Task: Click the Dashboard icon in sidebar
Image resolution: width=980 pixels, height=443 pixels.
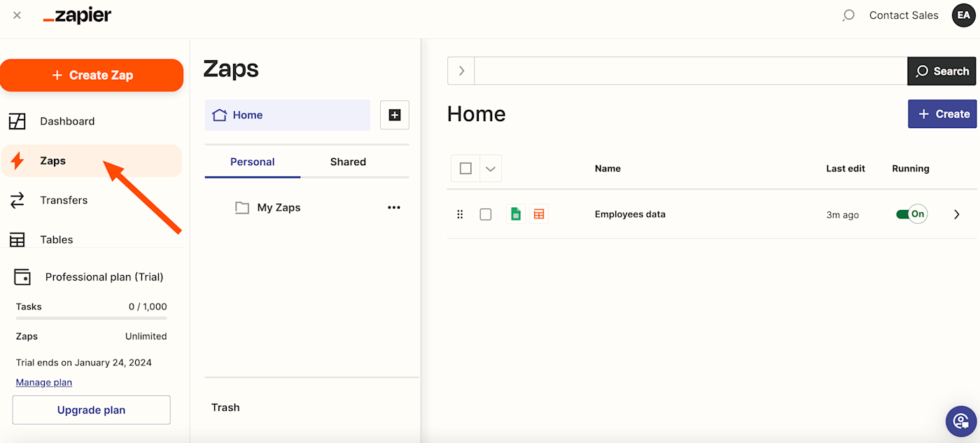Action: [x=17, y=121]
